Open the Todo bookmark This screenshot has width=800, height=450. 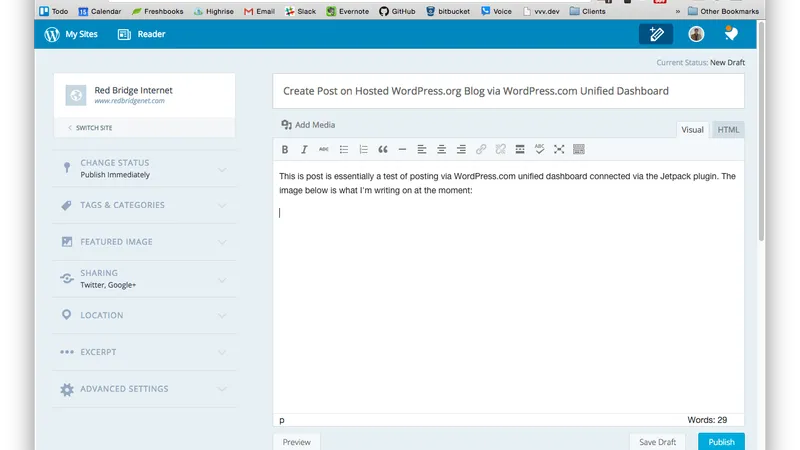click(54, 11)
